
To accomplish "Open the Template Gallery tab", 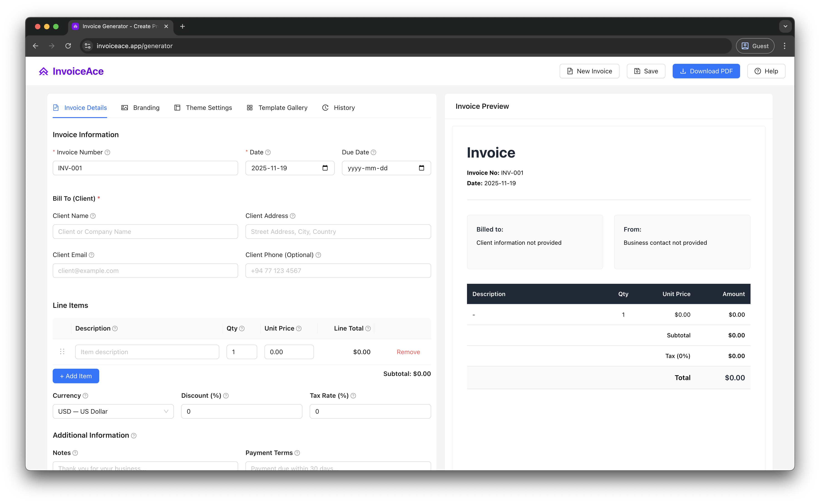I will [x=277, y=107].
